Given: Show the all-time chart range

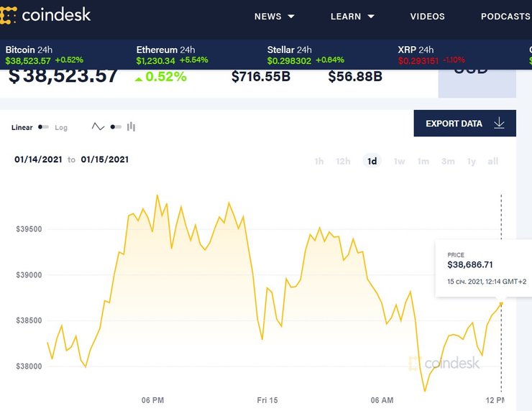Looking at the screenshot, I should [x=492, y=162].
